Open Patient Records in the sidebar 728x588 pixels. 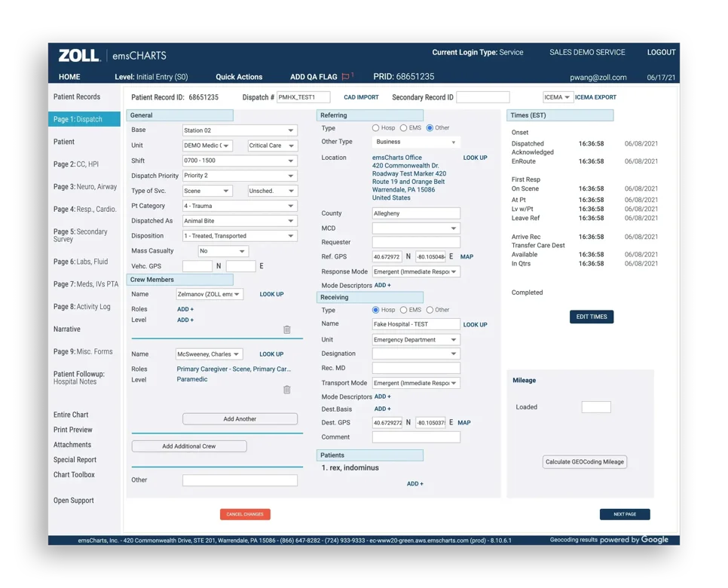77,96
